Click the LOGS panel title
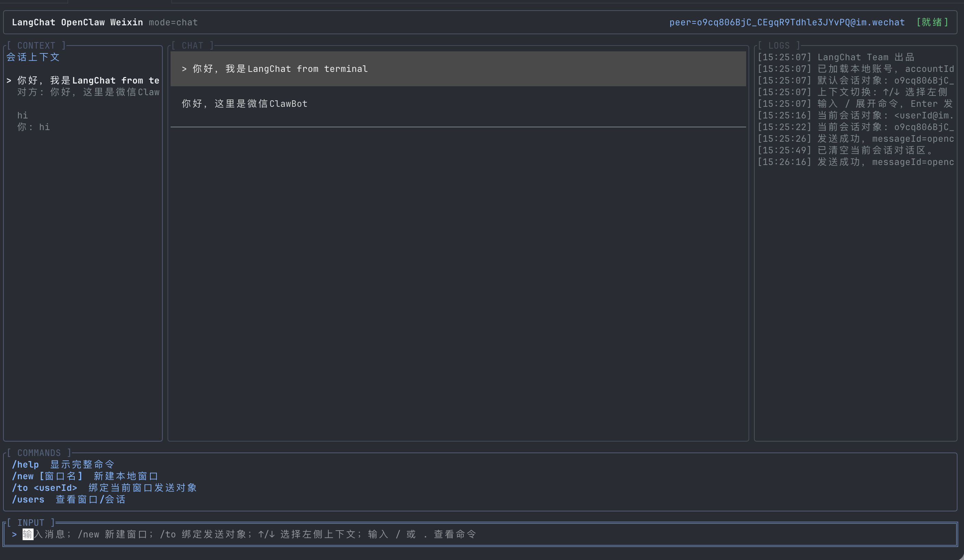The width and height of the screenshot is (964, 560). coord(779,46)
